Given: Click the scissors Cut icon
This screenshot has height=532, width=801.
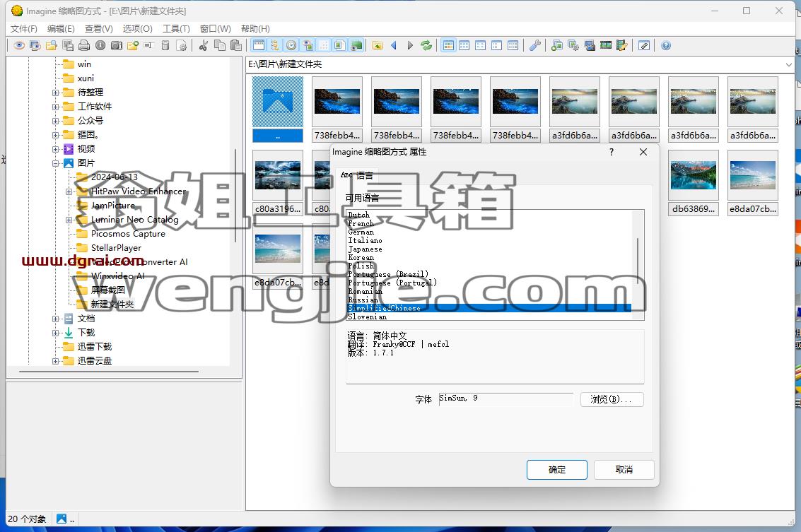Looking at the screenshot, I should coord(204,45).
